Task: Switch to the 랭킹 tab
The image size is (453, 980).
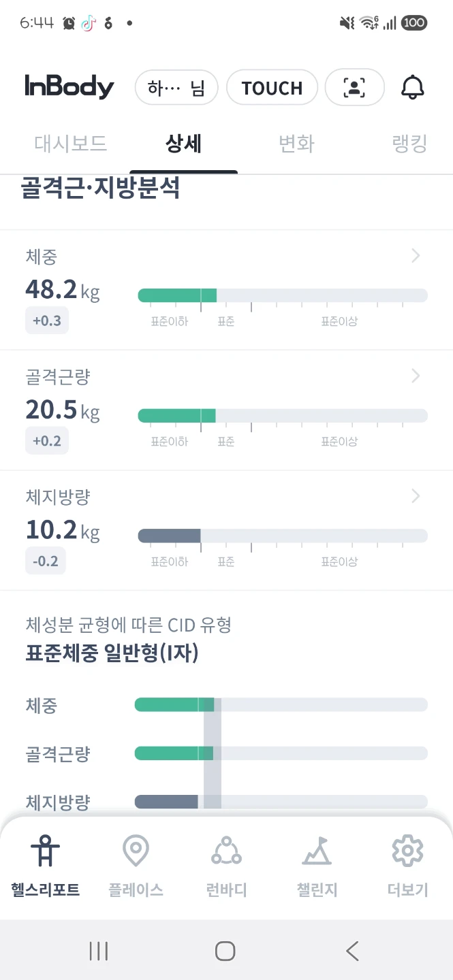Action: [409, 144]
